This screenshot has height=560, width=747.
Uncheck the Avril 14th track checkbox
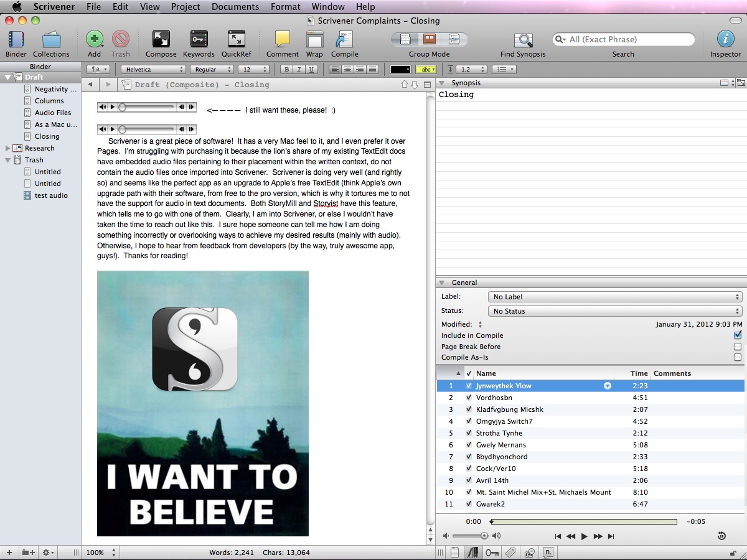(469, 480)
